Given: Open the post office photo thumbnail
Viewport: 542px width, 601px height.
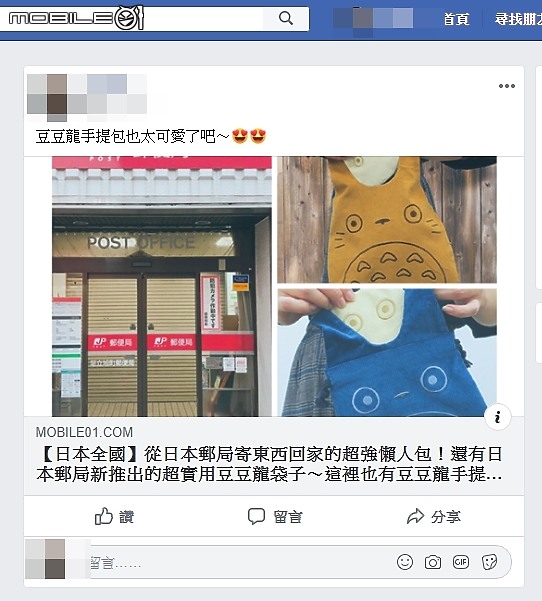Looking at the screenshot, I should click(x=162, y=286).
